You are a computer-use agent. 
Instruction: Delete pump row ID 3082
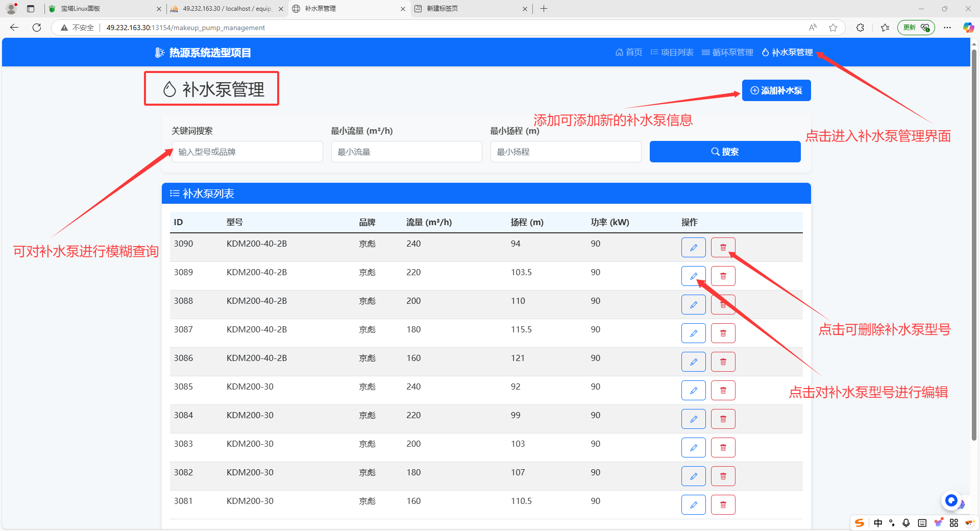723,476
